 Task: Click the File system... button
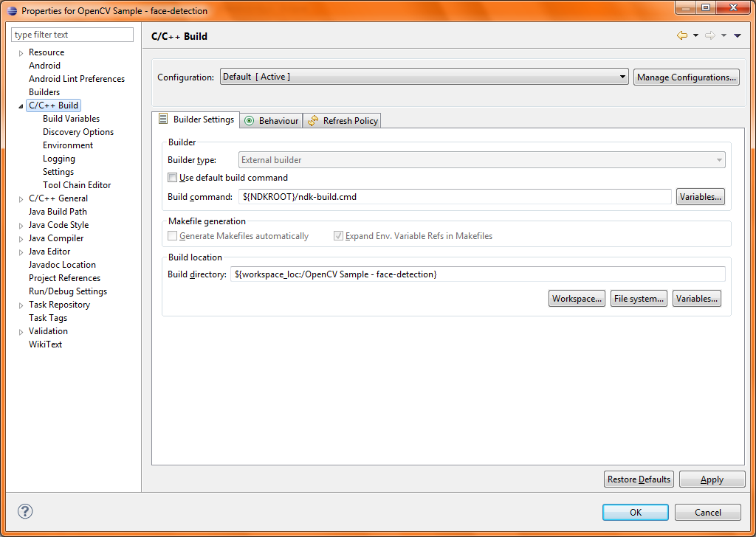[x=639, y=299]
